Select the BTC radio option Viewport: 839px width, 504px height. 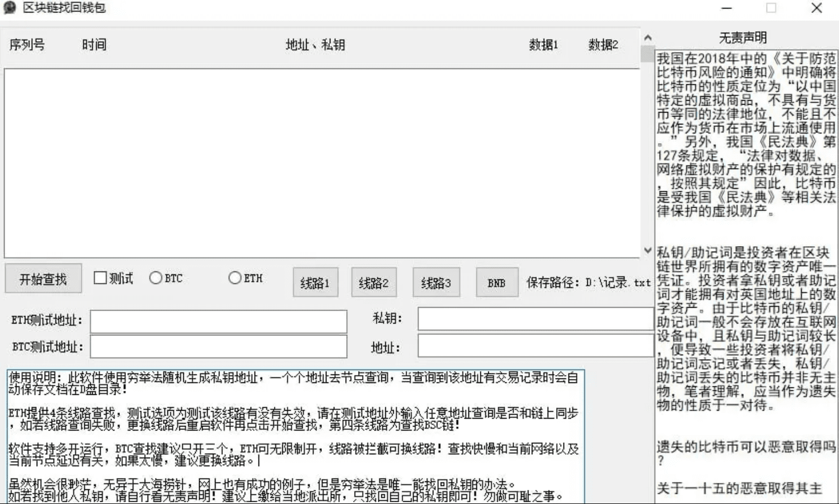(156, 278)
